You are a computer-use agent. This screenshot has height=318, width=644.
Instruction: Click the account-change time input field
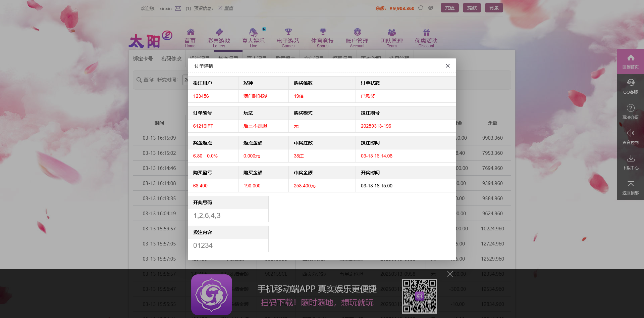[x=185, y=80]
